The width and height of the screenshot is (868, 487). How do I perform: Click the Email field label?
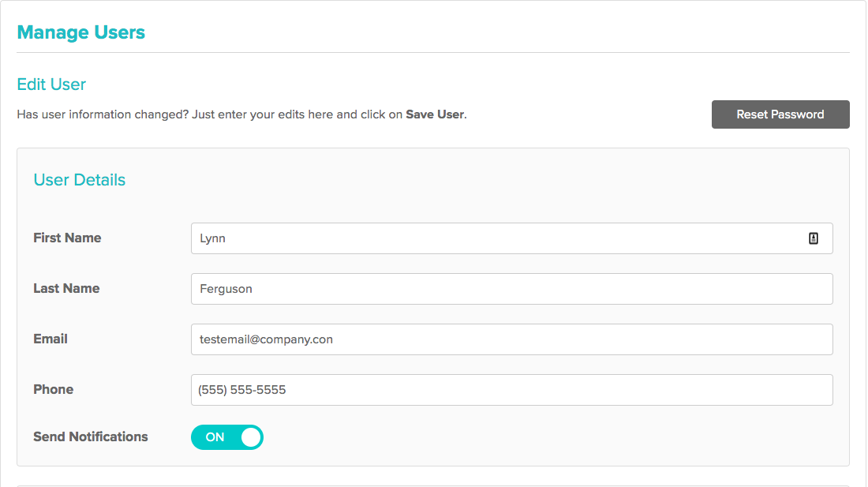coord(50,339)
